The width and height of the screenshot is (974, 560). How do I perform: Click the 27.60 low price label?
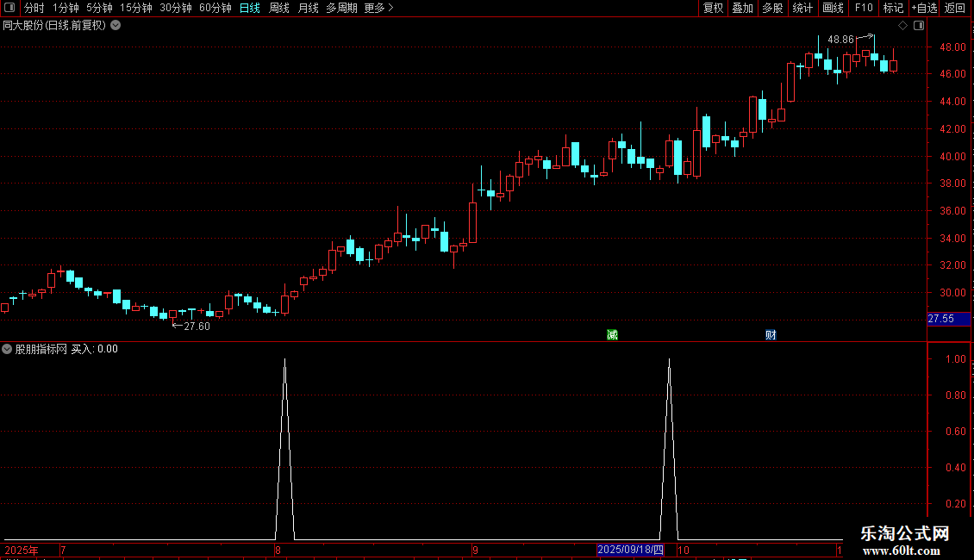coord(197,327)
